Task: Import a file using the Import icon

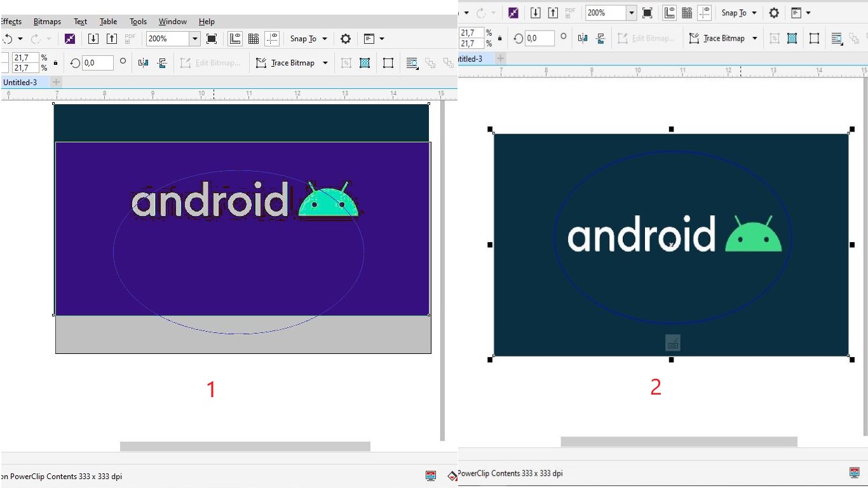Action: pyautogui.click(x=93, y=39)
